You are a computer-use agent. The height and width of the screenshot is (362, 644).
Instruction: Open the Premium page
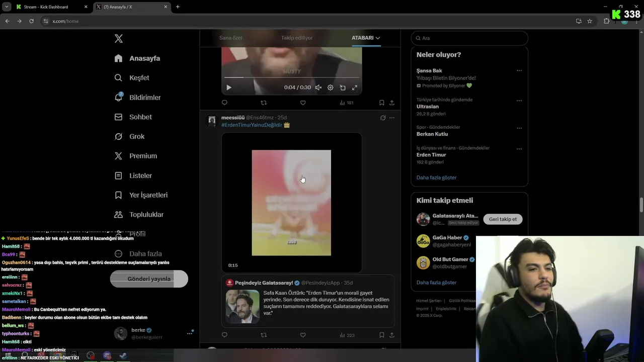136,156
